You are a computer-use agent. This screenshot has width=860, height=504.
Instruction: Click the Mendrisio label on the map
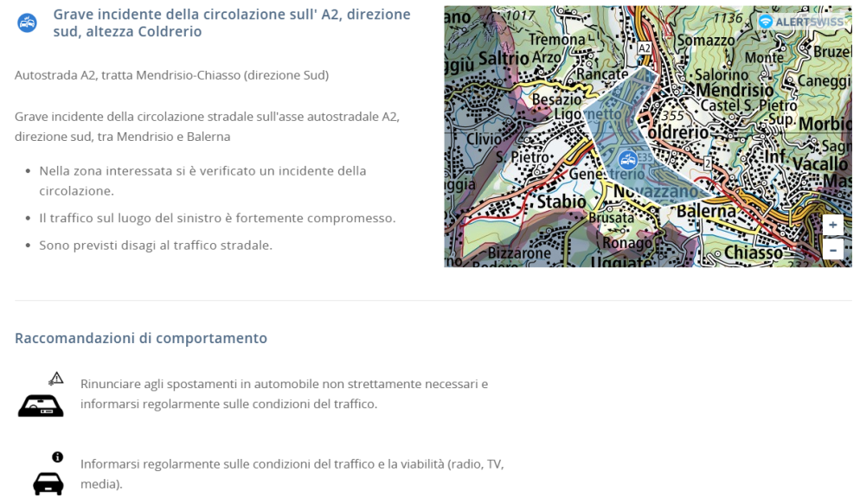[735, 90]
